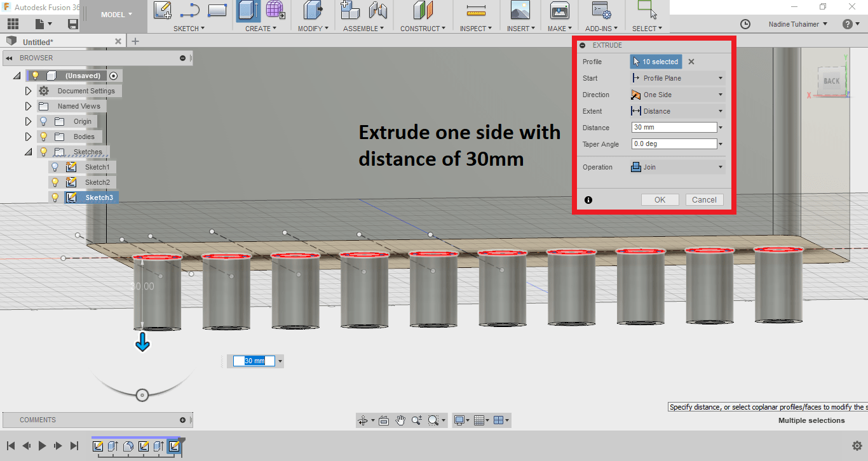868x461 pixels.
Task: Click the New Component assemble icon
Action: [350, 10]
